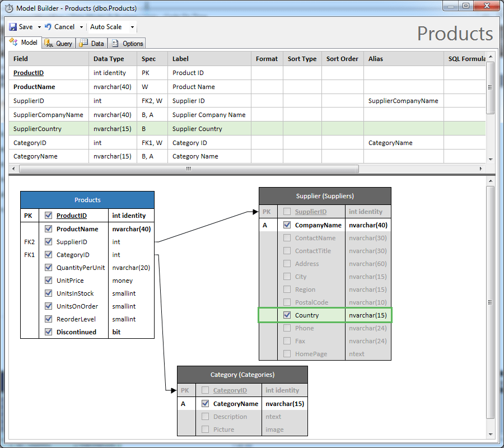The height and width of the screenshot is (448, 504).
Task: Uncheck the UnitPrice checkbox
Action: pos(49,280)
